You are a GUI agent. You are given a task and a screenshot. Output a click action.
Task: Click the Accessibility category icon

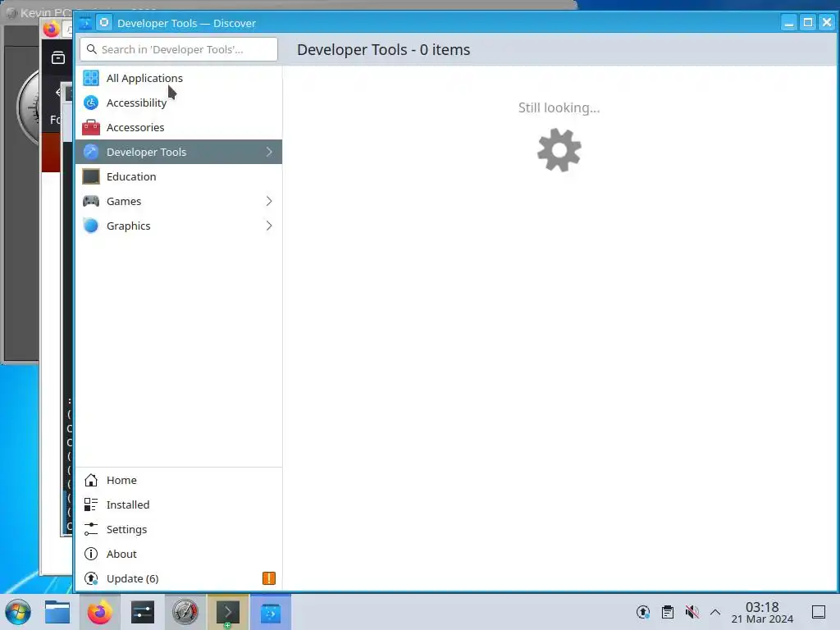(x=91, y=103)
